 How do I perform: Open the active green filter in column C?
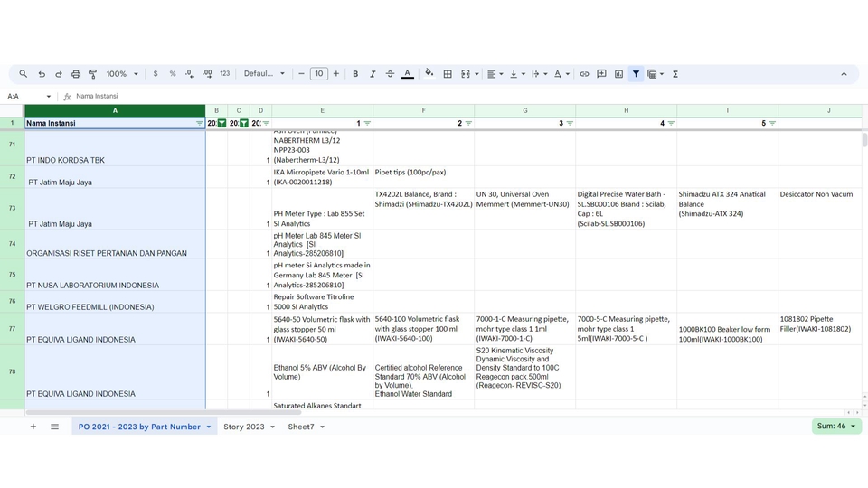243,124
